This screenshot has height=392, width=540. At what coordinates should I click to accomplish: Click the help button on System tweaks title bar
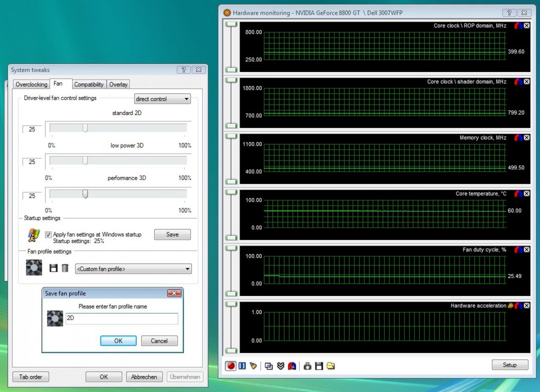[x=184, y=70]
